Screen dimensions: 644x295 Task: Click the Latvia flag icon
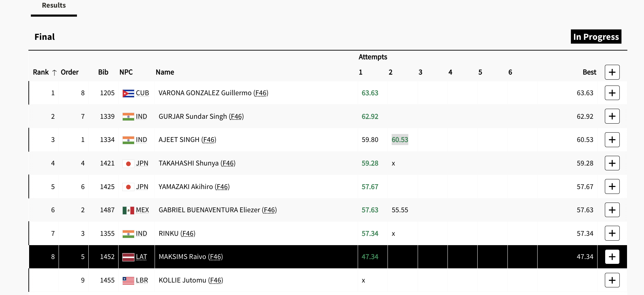point(128,257)
